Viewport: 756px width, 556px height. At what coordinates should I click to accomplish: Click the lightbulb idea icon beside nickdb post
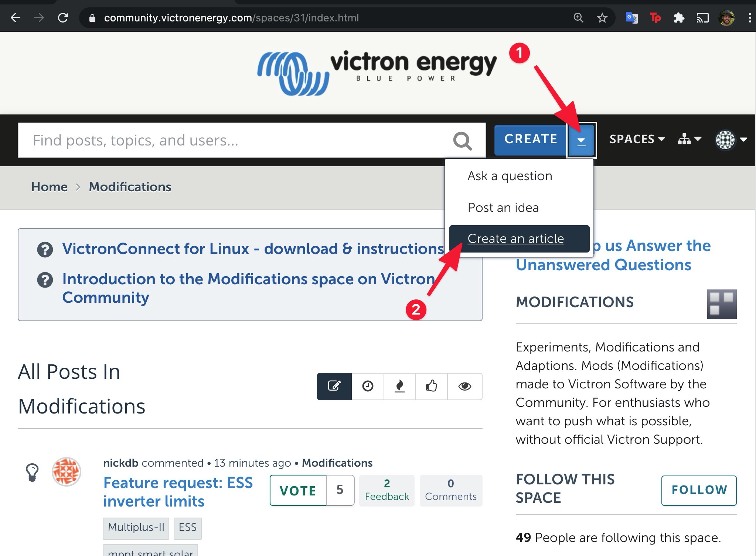point(32,472)
